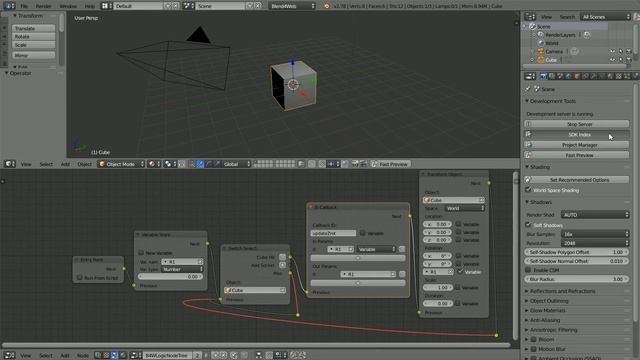Select the translate manipulator icon
The height and width of the screenshot is (360, 640).
[200, 164]
